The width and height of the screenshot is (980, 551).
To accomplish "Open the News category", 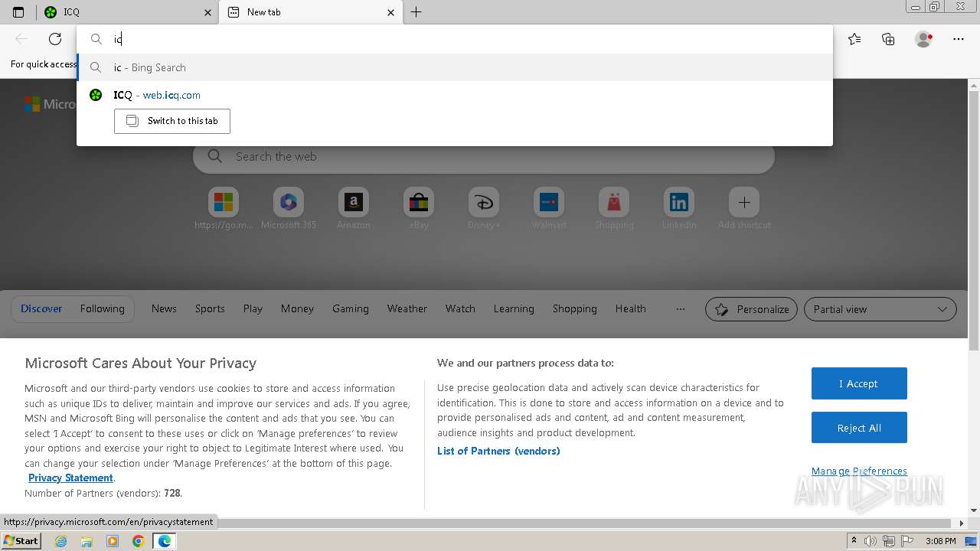I will point(164,308).
